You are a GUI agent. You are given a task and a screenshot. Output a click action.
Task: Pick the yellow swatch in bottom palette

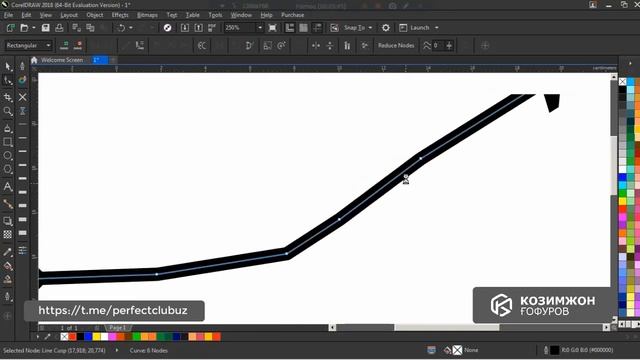pyautogui.click(x=96, y=337)
